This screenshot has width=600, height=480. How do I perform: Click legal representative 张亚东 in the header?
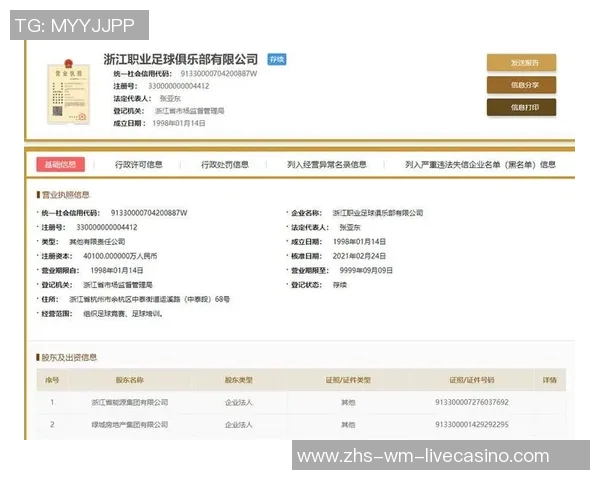(170, 98)
